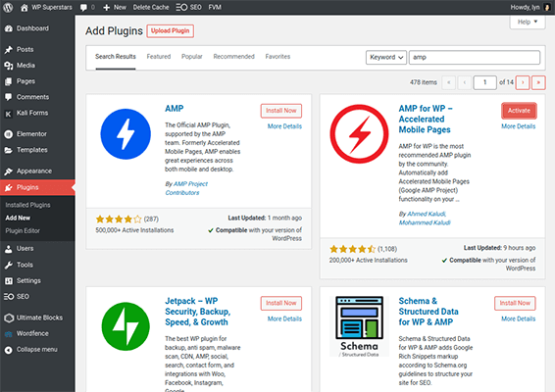Open the AMP plugin title link
The image size is (555, 392).
click(x=175, y=109)
